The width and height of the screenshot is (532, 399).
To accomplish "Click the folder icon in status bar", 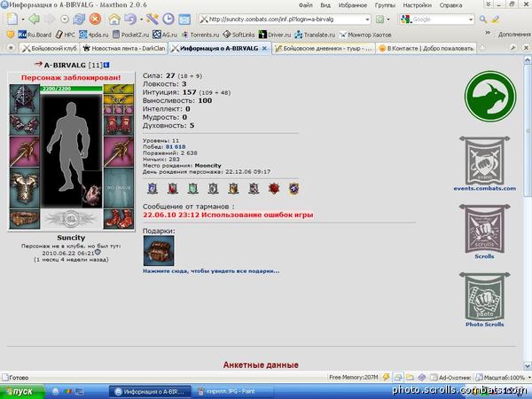I will click(410, 377).
